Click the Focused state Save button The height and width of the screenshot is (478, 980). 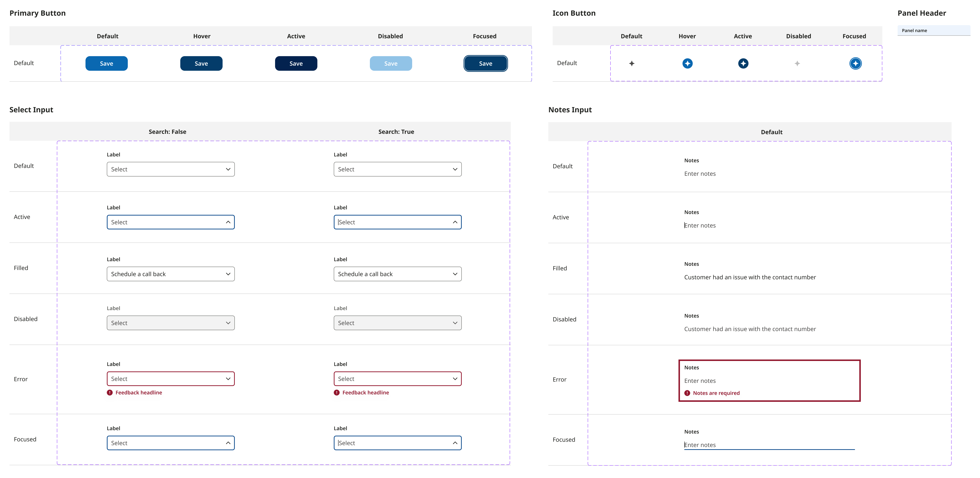(485, 63)
